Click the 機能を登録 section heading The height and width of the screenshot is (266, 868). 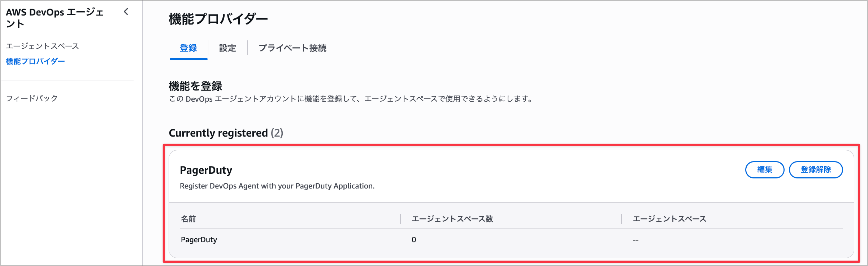(195, 86)
